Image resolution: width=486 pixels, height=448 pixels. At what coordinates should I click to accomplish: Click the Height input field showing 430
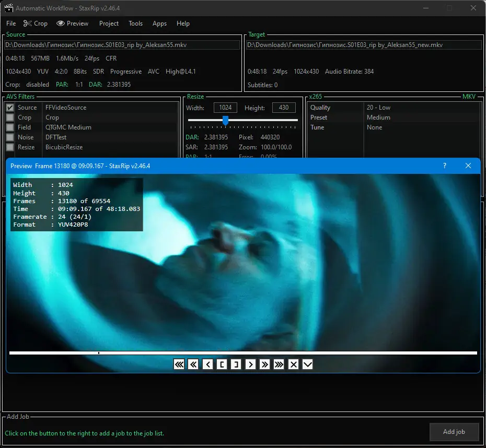tap(284, 108)
